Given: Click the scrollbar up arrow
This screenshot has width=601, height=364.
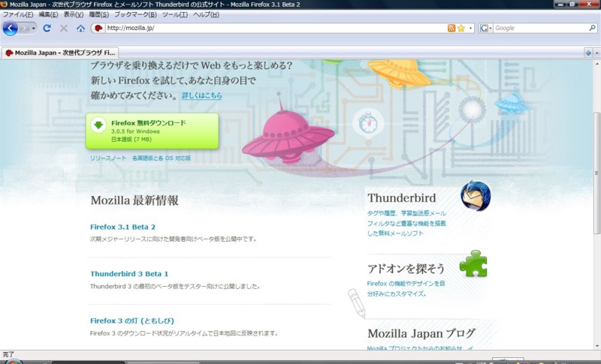Looking at the screenshot, I should tap(596, 63).
